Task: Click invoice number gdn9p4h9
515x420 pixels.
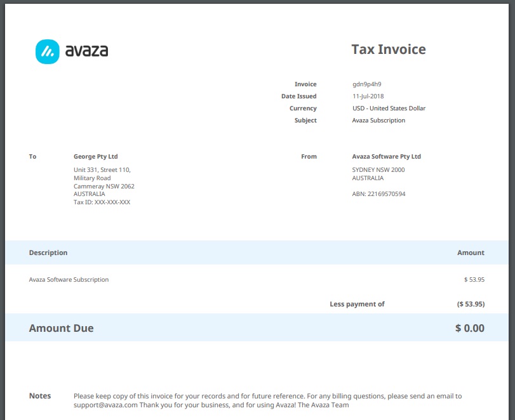Action: 367,84
